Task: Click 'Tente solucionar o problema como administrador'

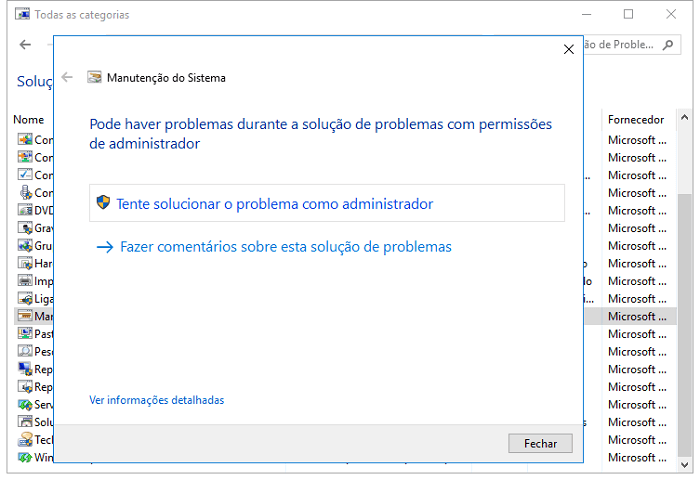Action: (x=327, y=203)
